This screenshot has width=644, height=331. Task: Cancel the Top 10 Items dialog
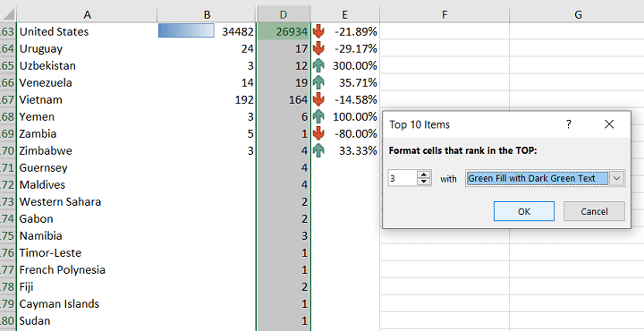(x=594, y=211)
